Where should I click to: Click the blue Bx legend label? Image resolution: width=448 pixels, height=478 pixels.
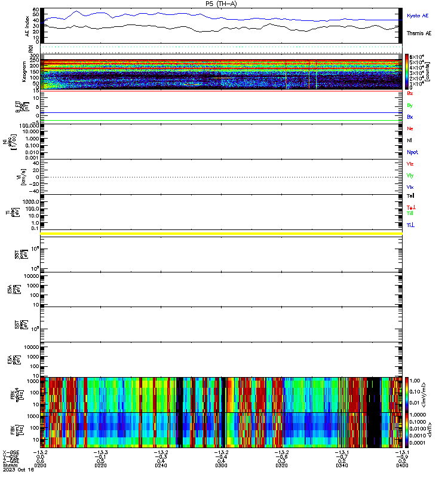coord(410,117)
